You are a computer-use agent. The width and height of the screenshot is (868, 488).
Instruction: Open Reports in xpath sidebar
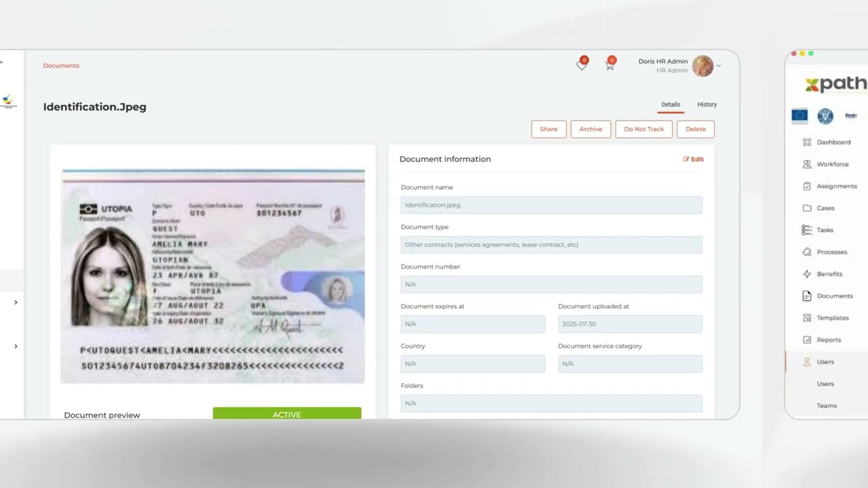click(x=829, y=340)
